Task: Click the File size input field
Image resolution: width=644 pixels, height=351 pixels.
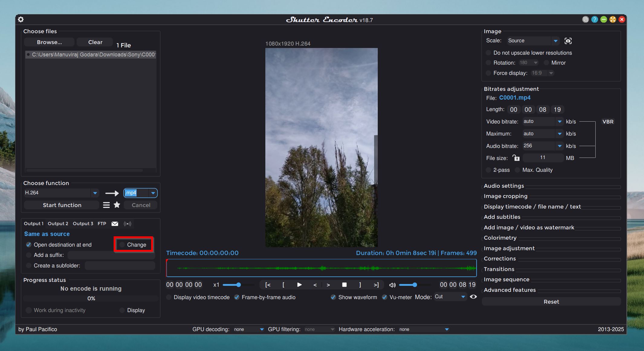Action: (x=543, y=158)
